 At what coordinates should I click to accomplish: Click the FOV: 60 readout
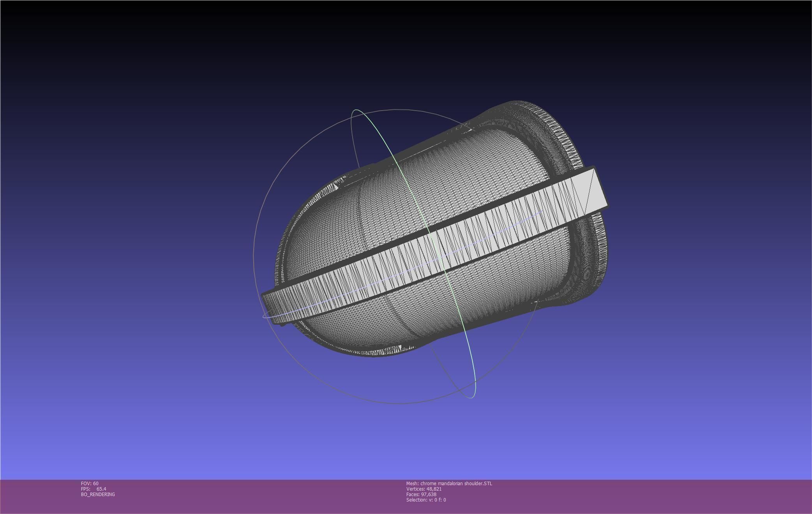[90, 483]
